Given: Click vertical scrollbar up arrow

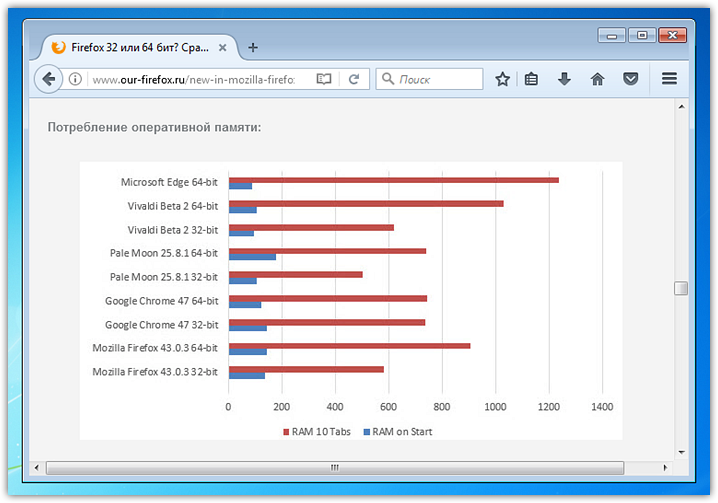Looking at the screenshot, I should coord(681,106).
